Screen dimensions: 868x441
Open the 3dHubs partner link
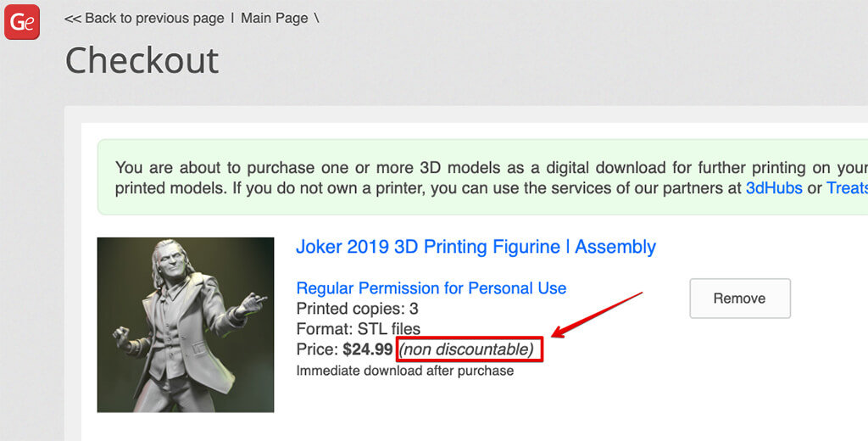click(773, 188)
